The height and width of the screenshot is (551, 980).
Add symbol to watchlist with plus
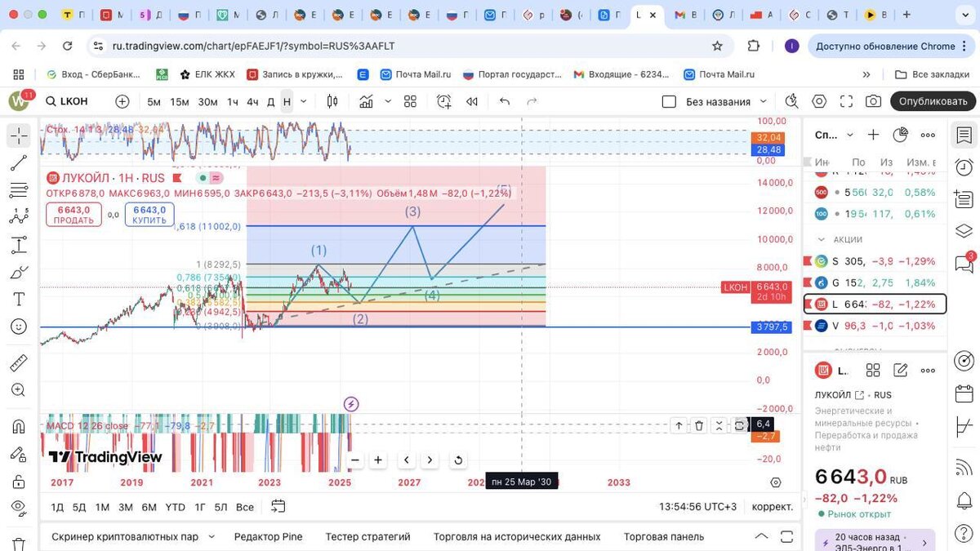873,135
